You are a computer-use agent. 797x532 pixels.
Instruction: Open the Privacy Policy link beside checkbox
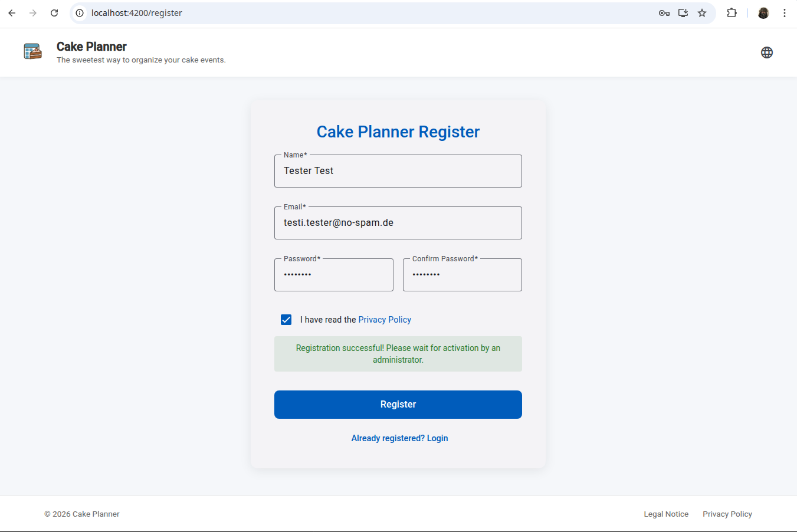click(384, 319)
